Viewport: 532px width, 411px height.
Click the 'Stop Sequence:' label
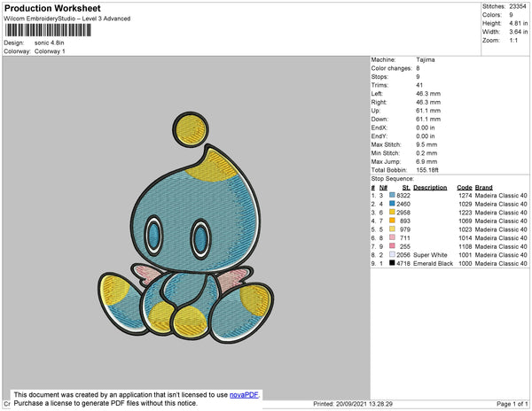pos(393,179)
